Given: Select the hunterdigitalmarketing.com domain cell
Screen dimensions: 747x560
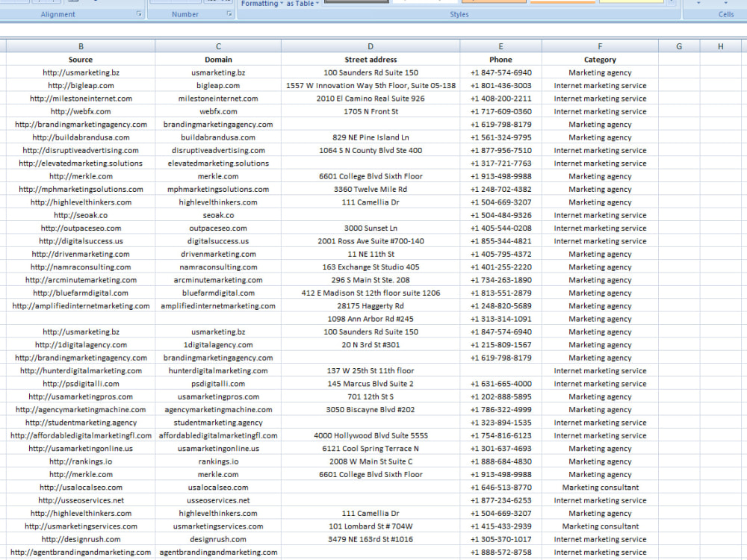Looking at the screenshot, I should (x=218, y=370).
